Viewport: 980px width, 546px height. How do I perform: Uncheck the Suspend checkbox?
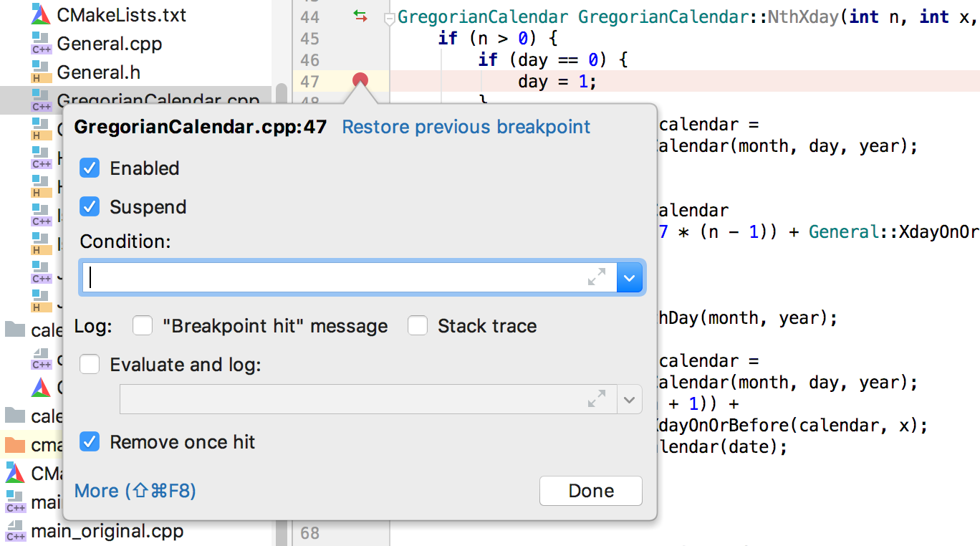(90, 207)
